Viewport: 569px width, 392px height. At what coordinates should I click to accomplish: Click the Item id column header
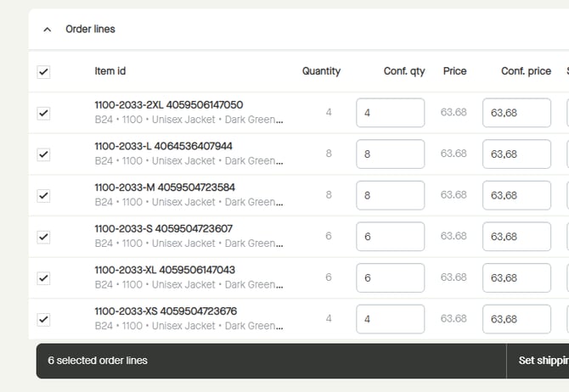click(110, 71)
